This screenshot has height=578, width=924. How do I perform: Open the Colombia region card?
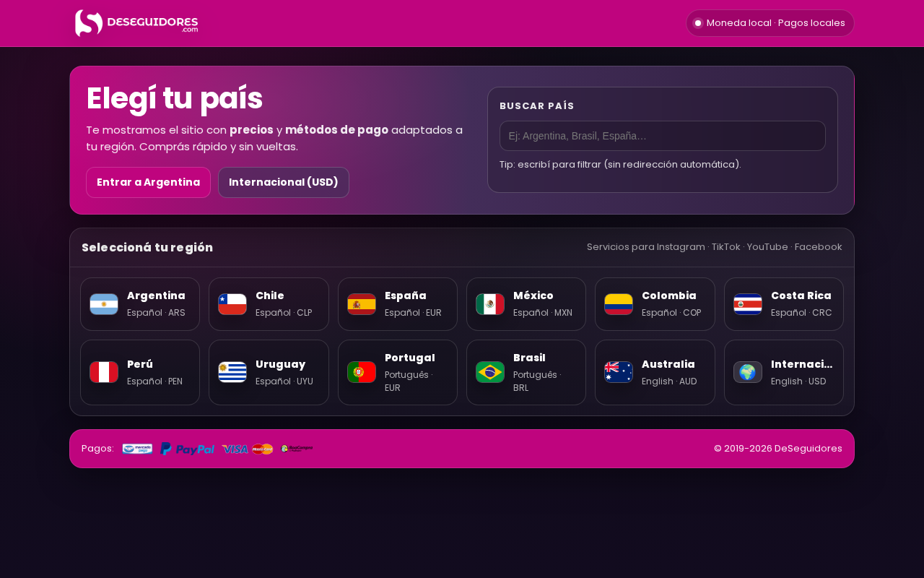point(655,304)
